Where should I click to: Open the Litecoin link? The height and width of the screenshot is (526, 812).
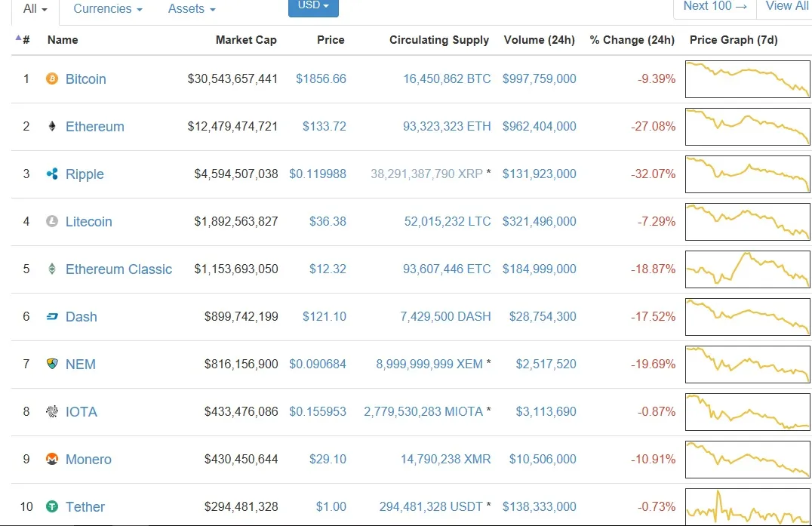(x=88, y=222)
